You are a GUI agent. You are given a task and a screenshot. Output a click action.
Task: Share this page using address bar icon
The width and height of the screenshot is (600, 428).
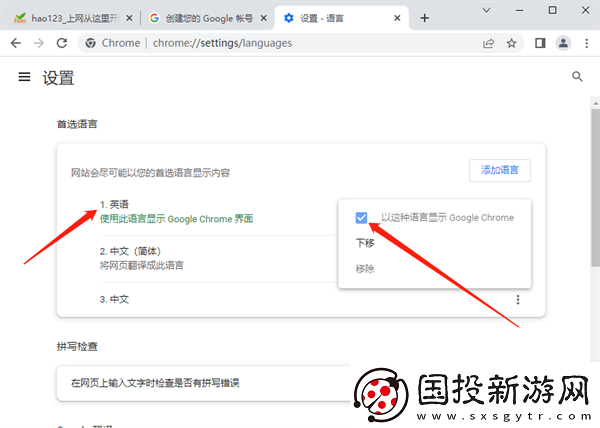[x=488, y=43]
